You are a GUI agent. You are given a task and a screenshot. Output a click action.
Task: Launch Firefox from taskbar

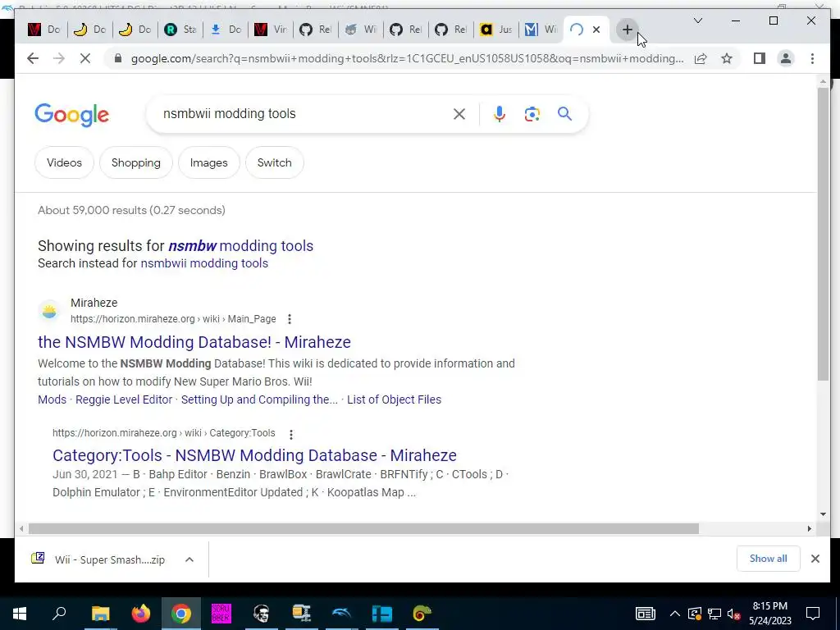tap(141, 614)
